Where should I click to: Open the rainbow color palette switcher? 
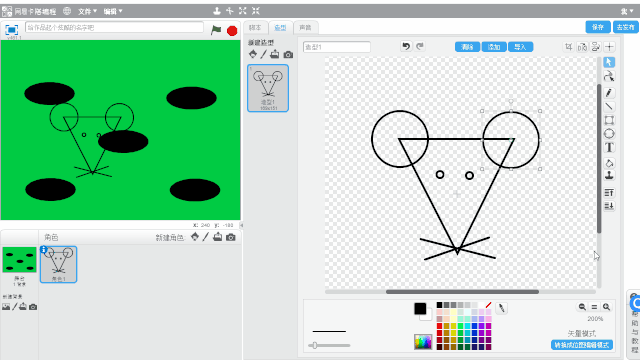pos(423,342)
